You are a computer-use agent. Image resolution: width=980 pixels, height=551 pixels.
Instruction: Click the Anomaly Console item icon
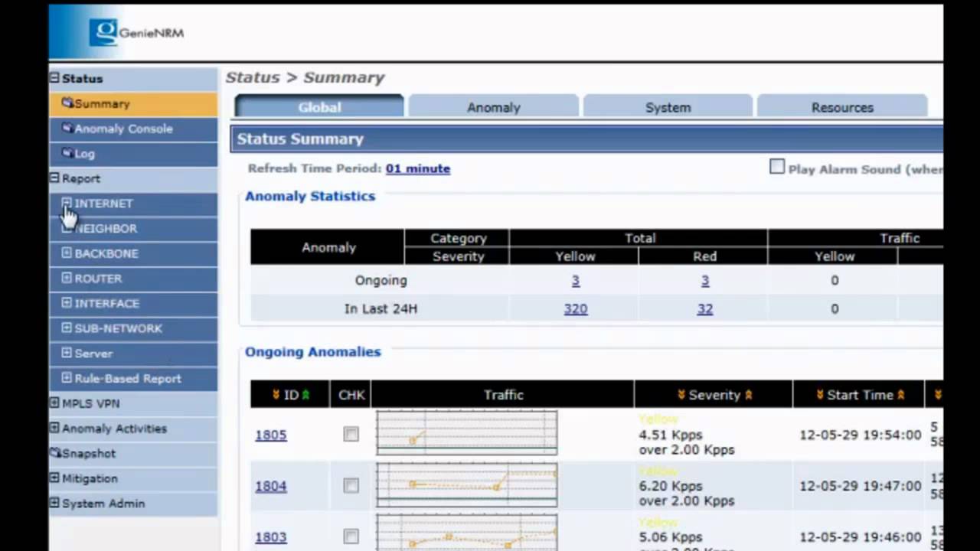[x=67, y=129]
